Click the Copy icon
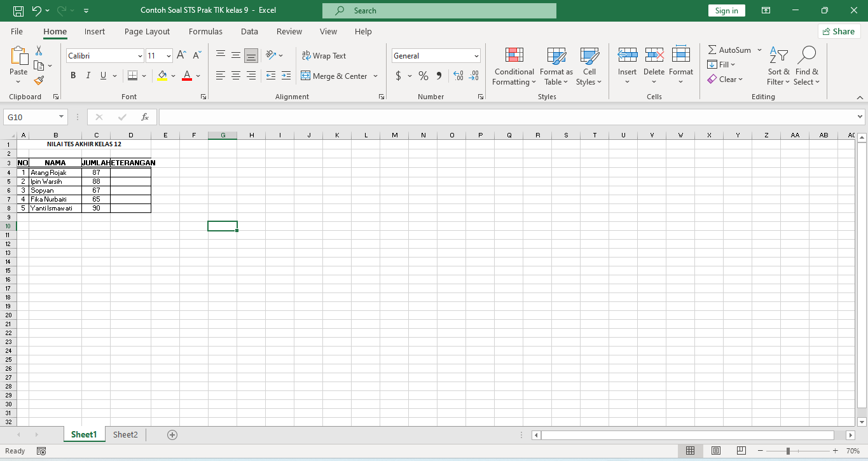Screen dimensions: 868x461 39,65
